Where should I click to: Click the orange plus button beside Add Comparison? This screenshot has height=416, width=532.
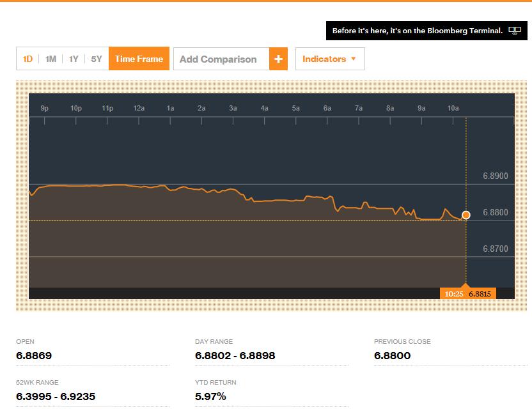click(x=278, y=59)
